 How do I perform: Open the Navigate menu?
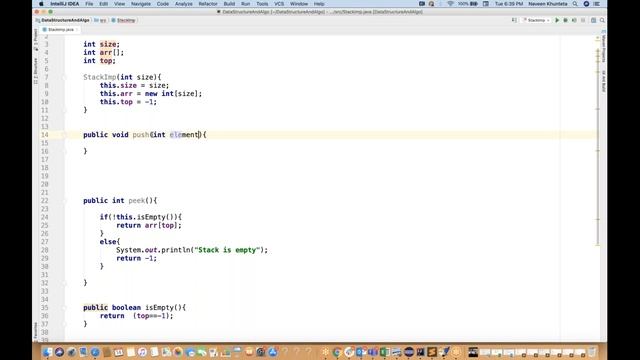tap(141, 4)
